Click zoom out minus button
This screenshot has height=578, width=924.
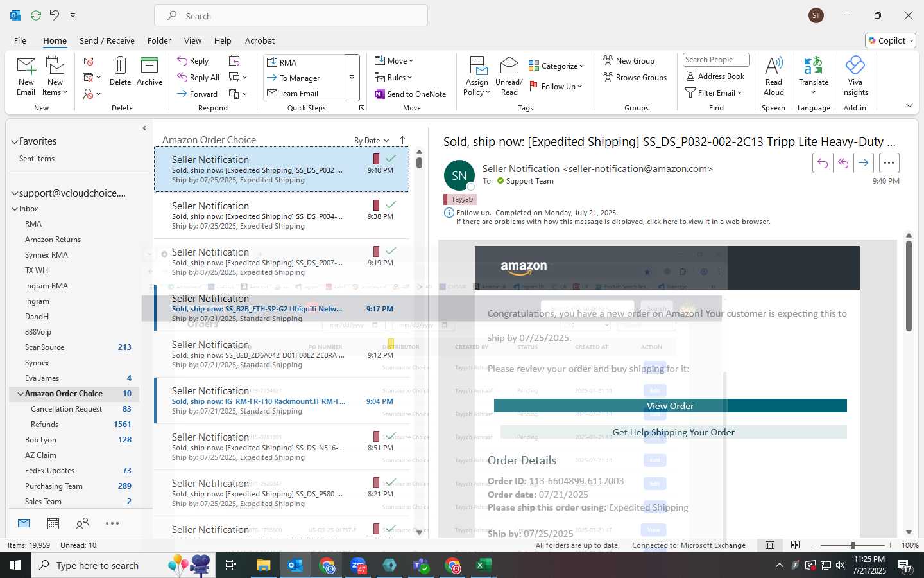[x=815, y=545]
